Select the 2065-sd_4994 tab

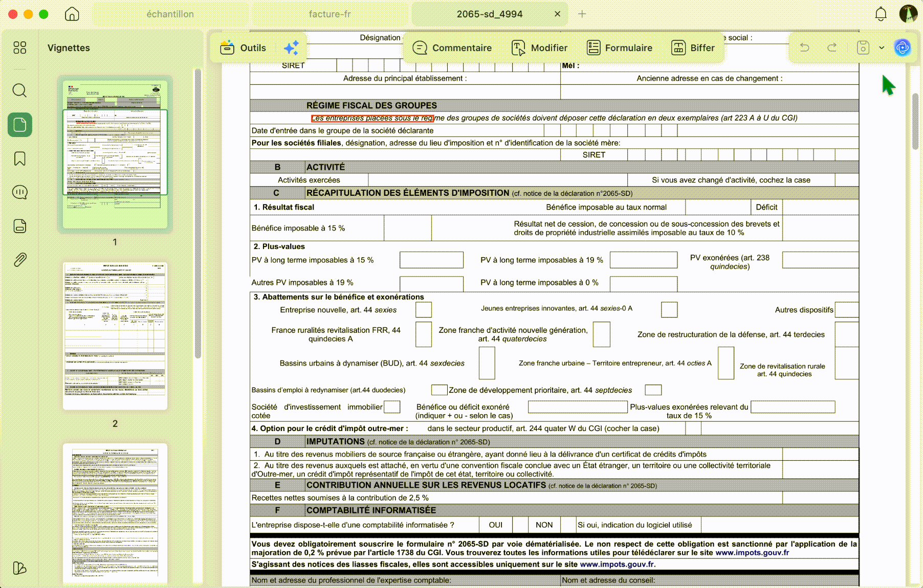pos(490,14)
